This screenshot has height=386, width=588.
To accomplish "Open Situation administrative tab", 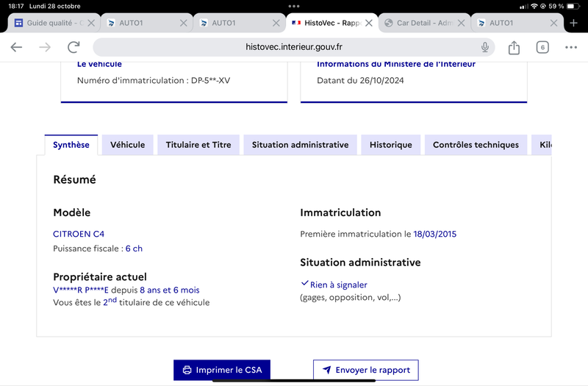I will tap(300, 145).
